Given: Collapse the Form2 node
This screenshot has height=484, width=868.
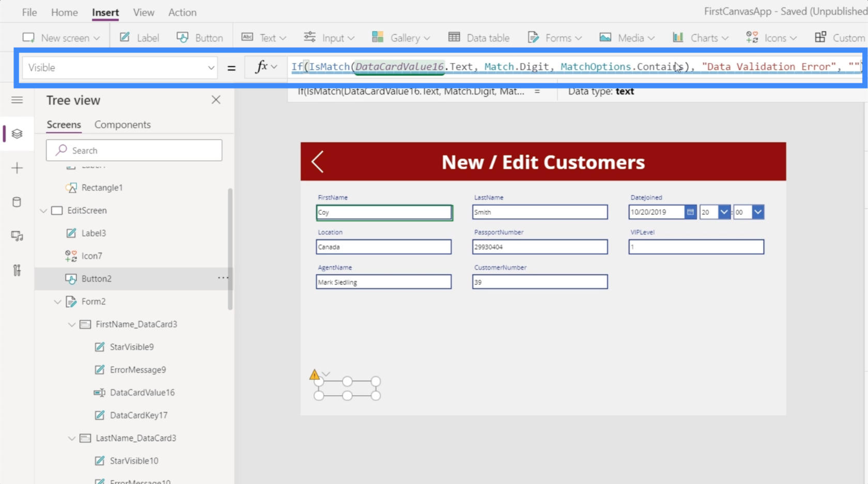Looking at the screenshot, I should coord(57,302).
